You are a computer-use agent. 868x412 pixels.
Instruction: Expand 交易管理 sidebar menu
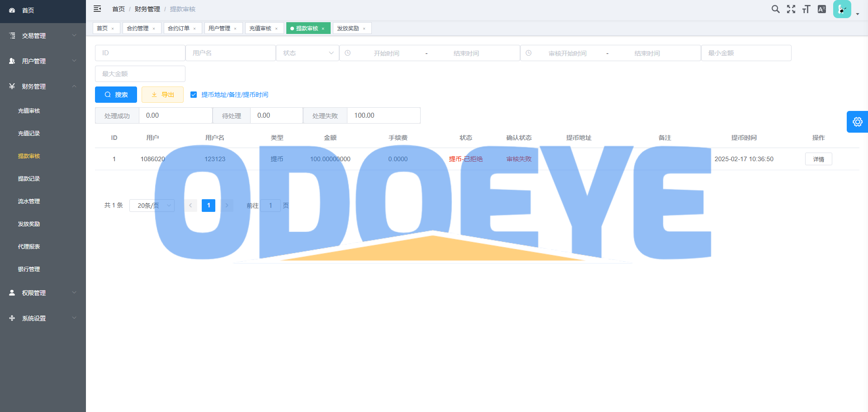tap(43, 36)
